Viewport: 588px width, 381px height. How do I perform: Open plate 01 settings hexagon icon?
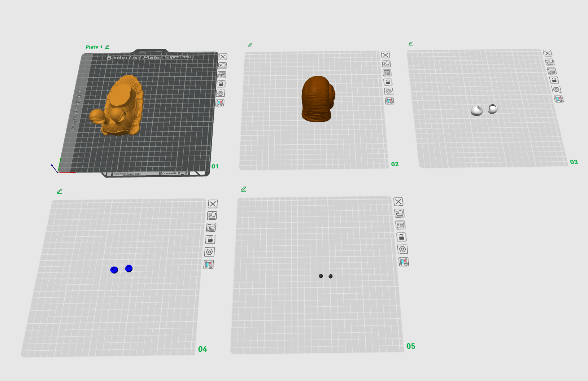coord(221,93)
